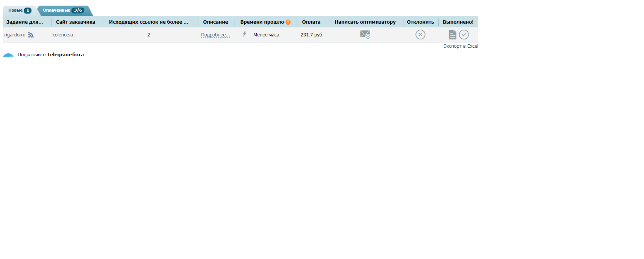Click the Отклонить column header
The height and width of the screenshot is (259, 644).
420,22
